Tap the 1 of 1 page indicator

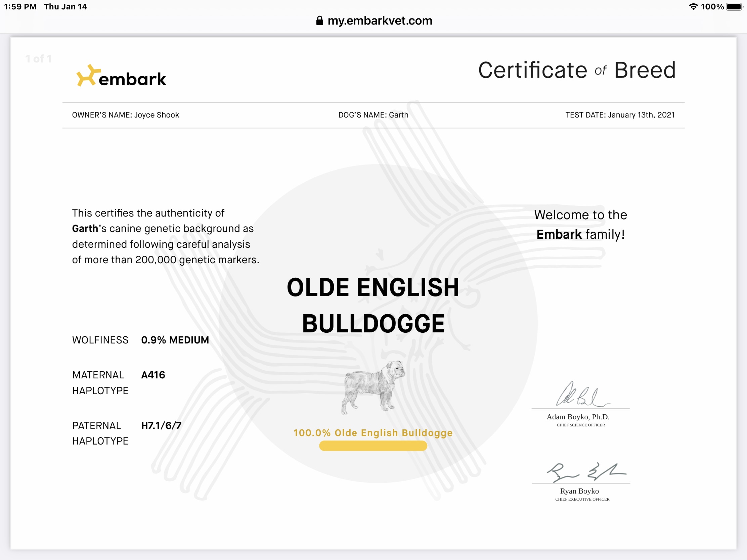(x=39, y=59)
